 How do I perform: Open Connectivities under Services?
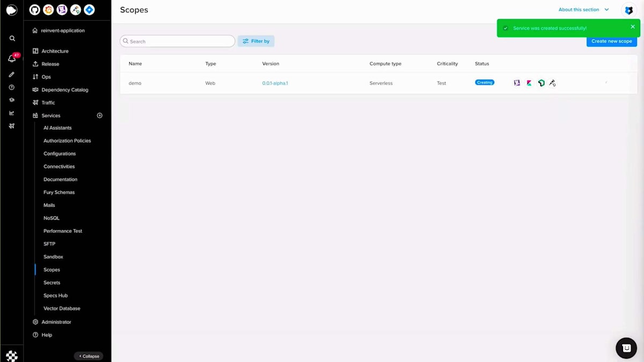click(59, 166)
